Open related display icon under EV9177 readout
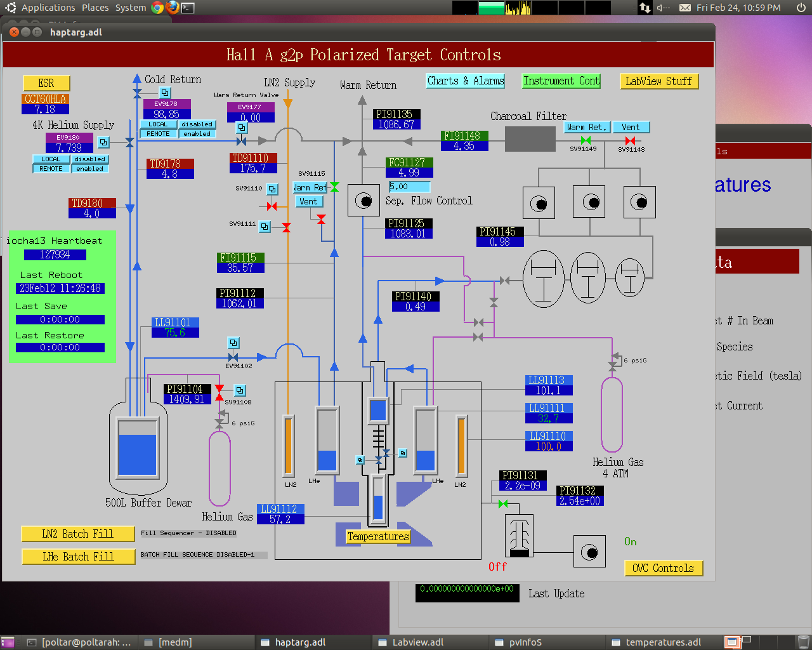 point(242,128)
